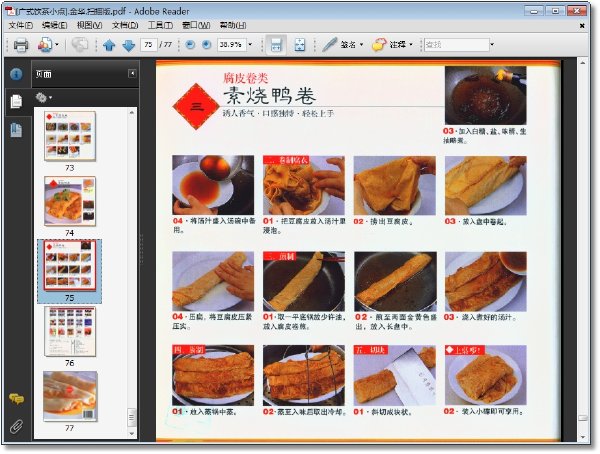
Task: Open the Help (帮助) menu
Action: [x=233, y=25]
